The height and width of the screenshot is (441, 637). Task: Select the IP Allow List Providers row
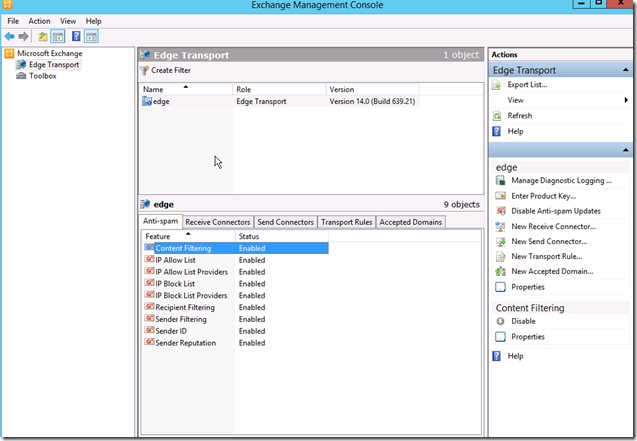(236, 272)
